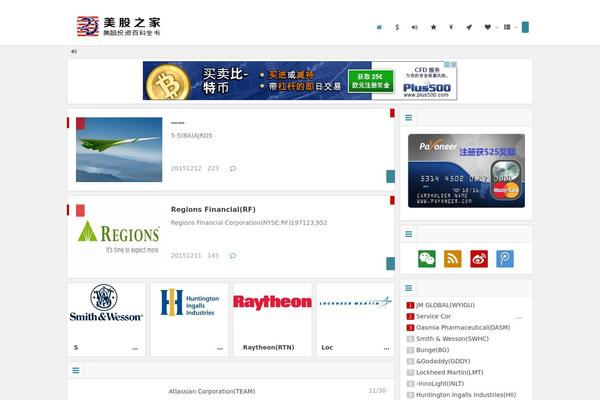Screen dimensions: 600x400
Task: Click list icon above the social icons
Action: point(409,234)
